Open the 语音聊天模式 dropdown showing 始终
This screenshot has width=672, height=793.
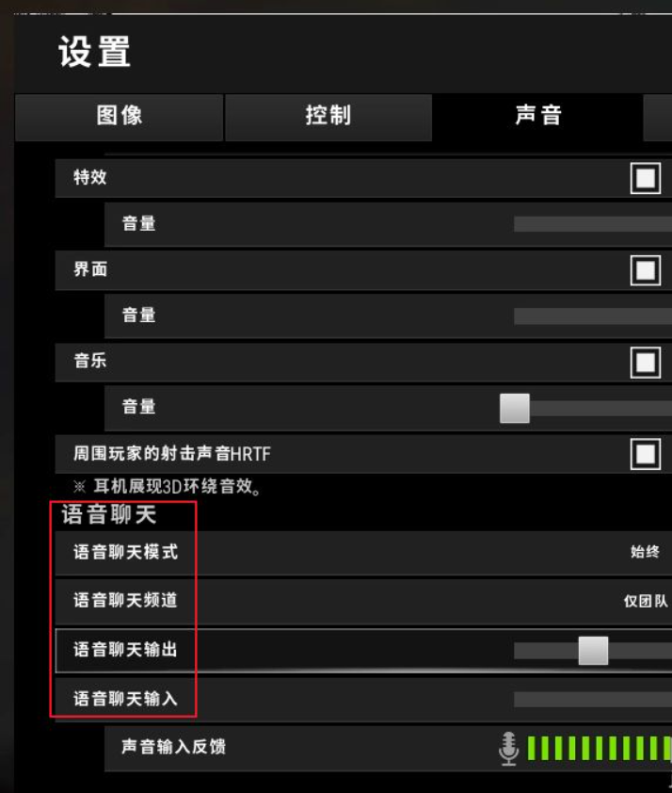(x=645, y=552)
